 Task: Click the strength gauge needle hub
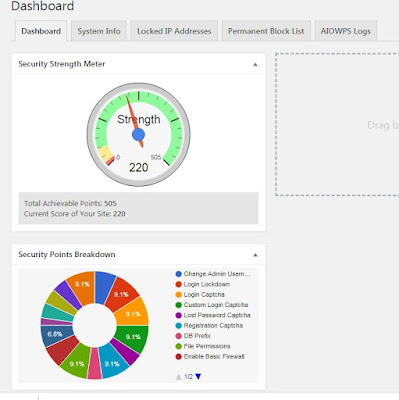tap(138, 135)
